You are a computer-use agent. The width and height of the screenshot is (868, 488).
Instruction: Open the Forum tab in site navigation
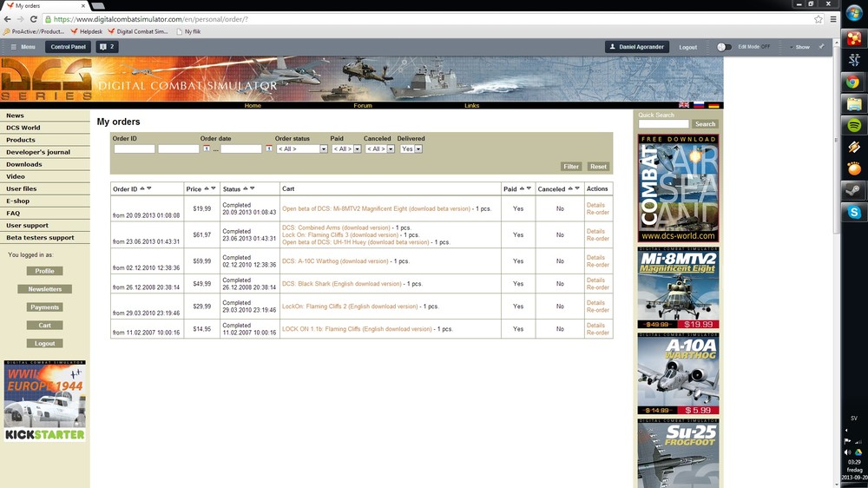pos(363,105)
